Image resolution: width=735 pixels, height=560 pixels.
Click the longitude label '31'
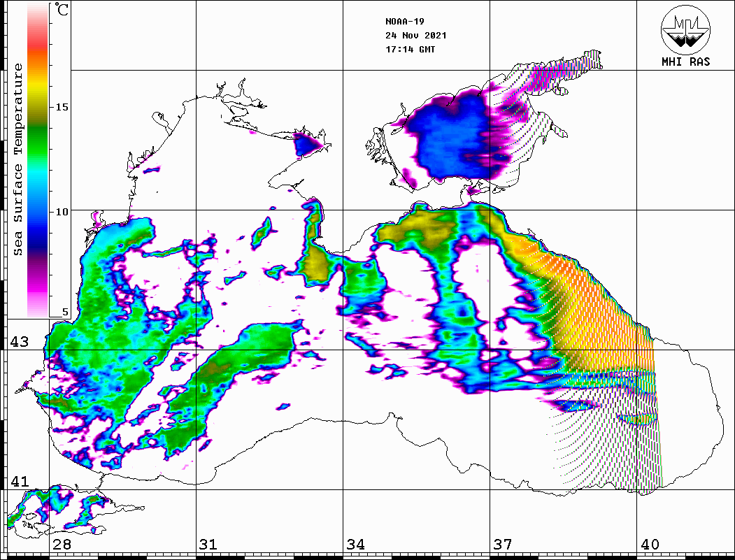(x=208, y=544)
